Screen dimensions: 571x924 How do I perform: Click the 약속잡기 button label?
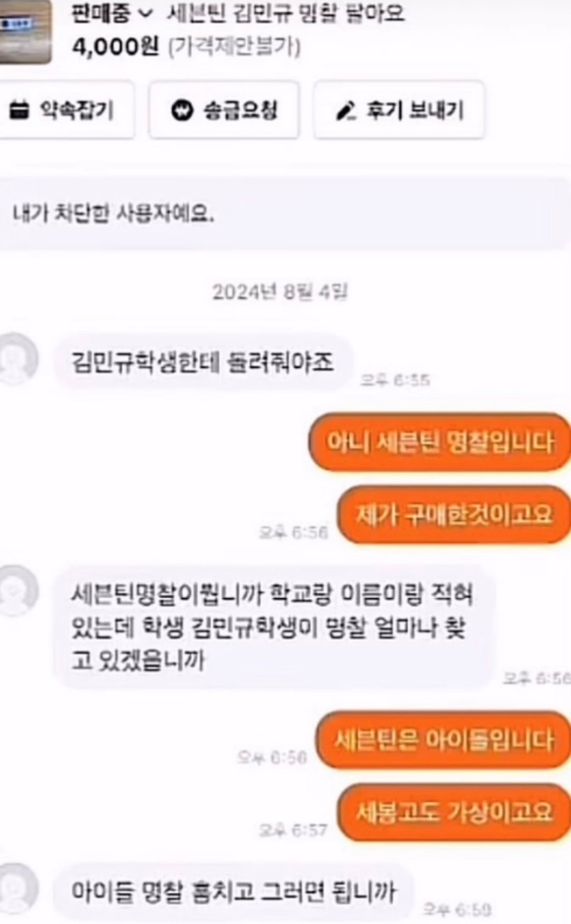click(77, 110)
